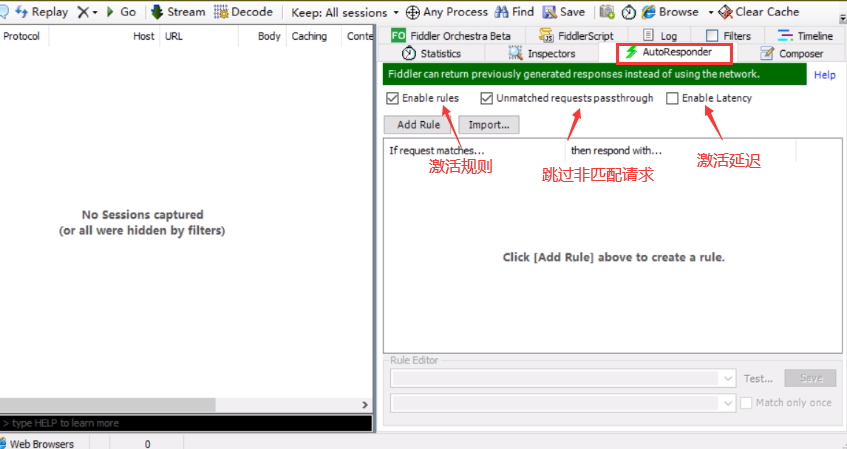
Task: Click the camera screenshot toolbar icon
Action: pyautogui.click(x=607, y=12)
